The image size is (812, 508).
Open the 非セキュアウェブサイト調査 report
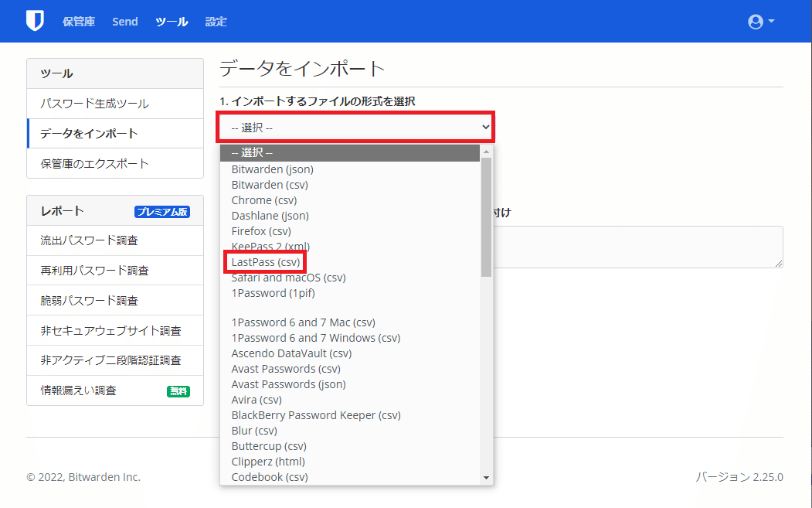115,331
